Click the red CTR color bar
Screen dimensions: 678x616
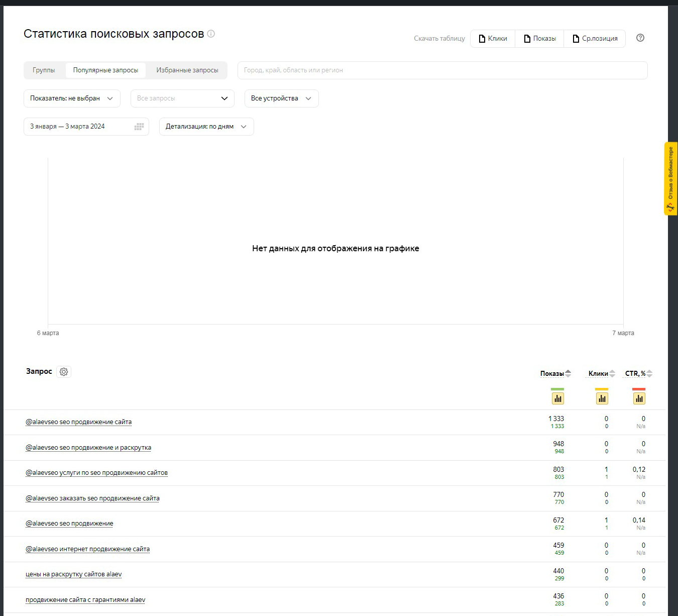pos(639,389)
